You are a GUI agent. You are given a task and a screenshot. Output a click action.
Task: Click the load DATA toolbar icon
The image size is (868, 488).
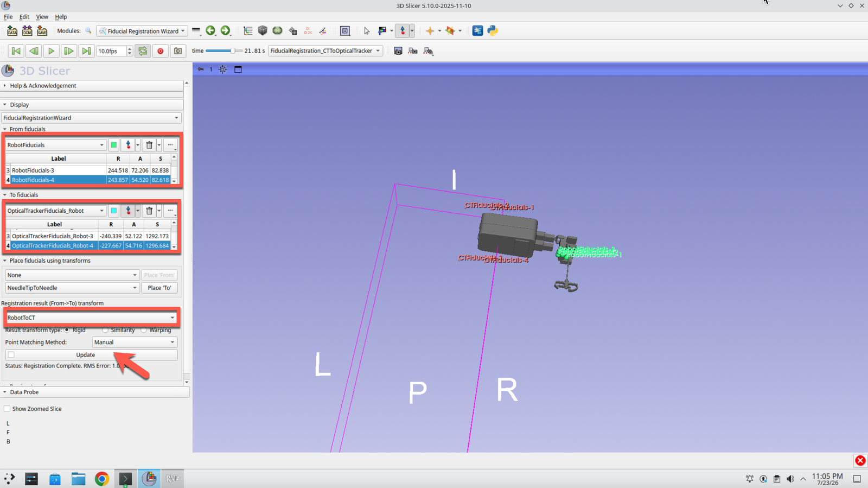[12, 31]
